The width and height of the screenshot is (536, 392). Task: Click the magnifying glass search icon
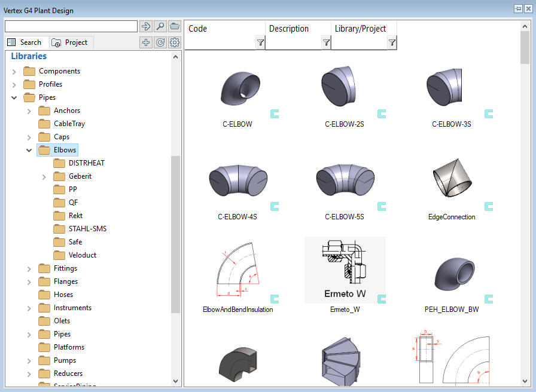click(160, 26)
